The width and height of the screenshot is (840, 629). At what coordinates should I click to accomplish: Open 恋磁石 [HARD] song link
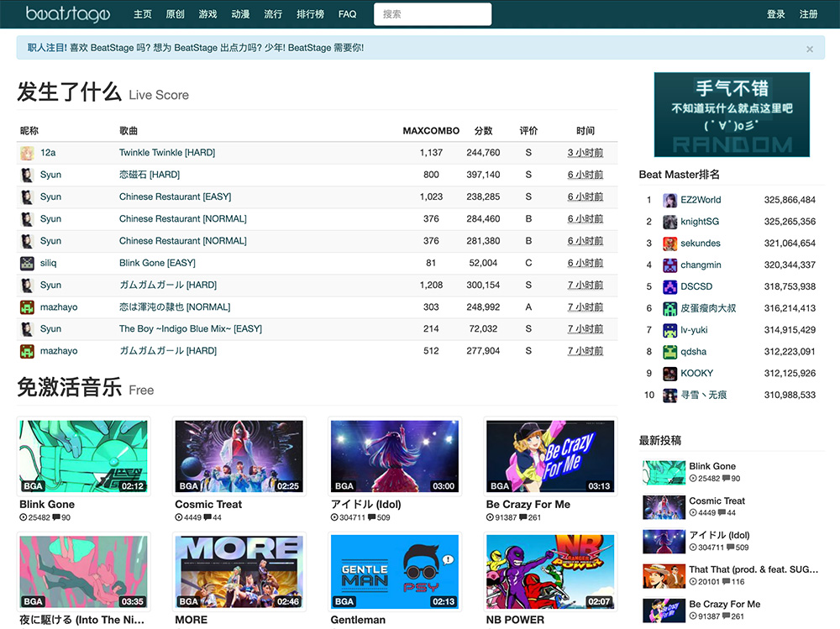[150, 175]
